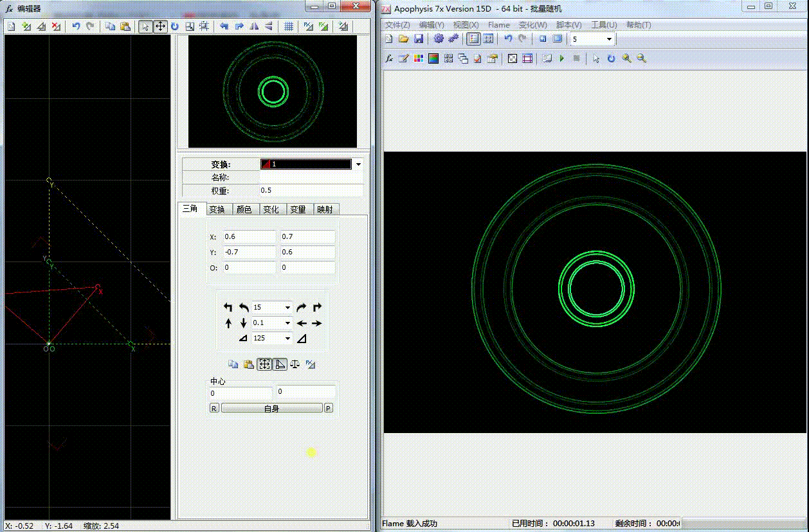Click the curved rotate-right arrow beside 15

[300, 307]
